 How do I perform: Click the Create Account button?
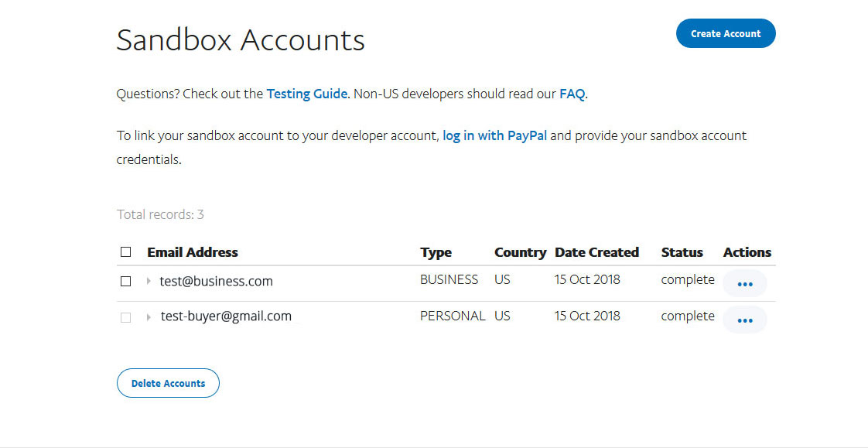pos(725,33)
